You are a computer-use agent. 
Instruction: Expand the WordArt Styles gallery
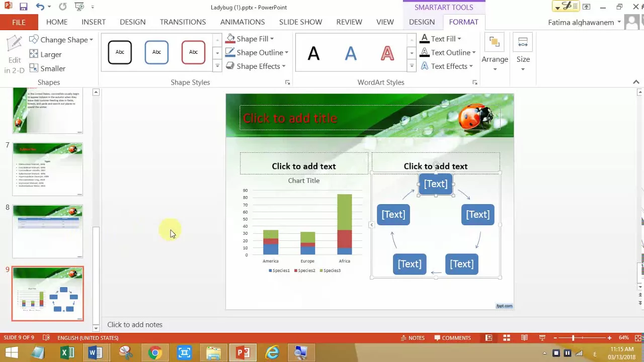pos(412,66)
